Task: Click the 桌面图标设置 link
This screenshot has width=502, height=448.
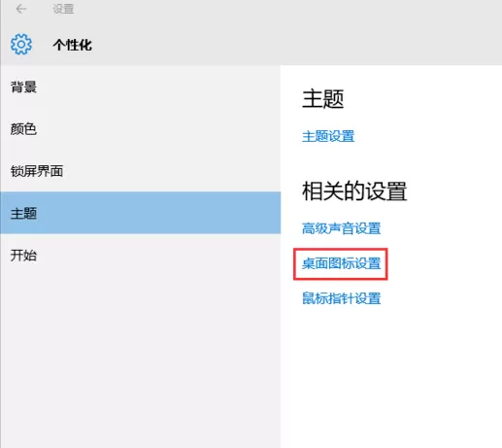Action: coord(341,263)
